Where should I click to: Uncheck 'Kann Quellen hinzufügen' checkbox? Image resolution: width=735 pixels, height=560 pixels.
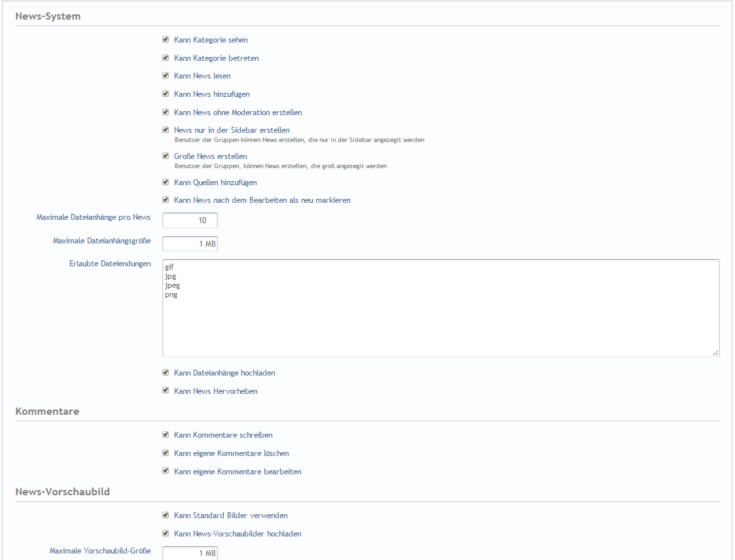tap(166, 183)
